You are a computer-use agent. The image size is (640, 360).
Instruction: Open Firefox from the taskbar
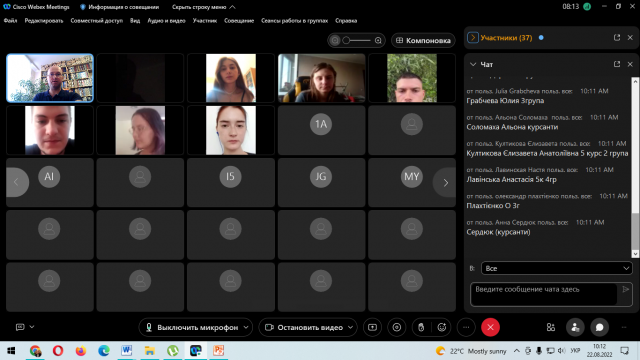point(81,351)
